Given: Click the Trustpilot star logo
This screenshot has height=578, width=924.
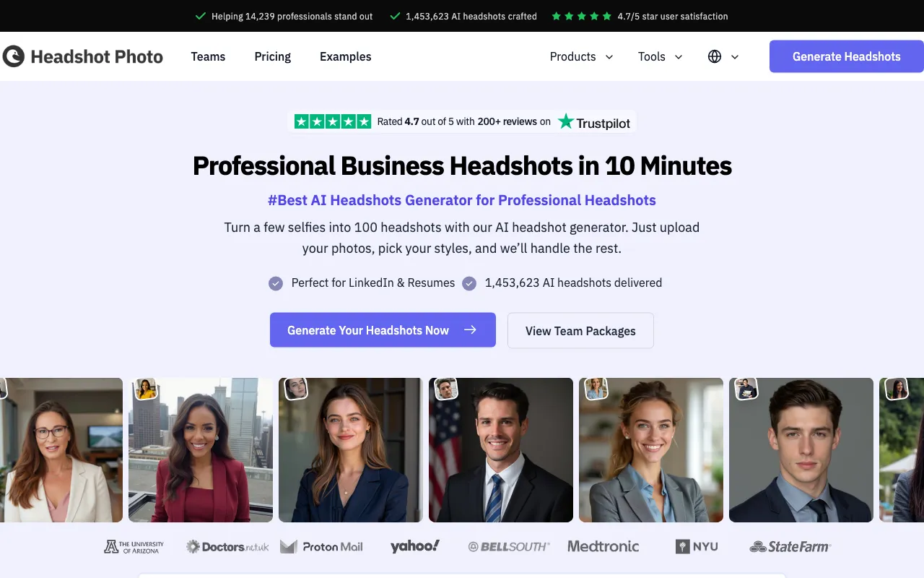Looking at the screenshot, I should click(566, 121).
